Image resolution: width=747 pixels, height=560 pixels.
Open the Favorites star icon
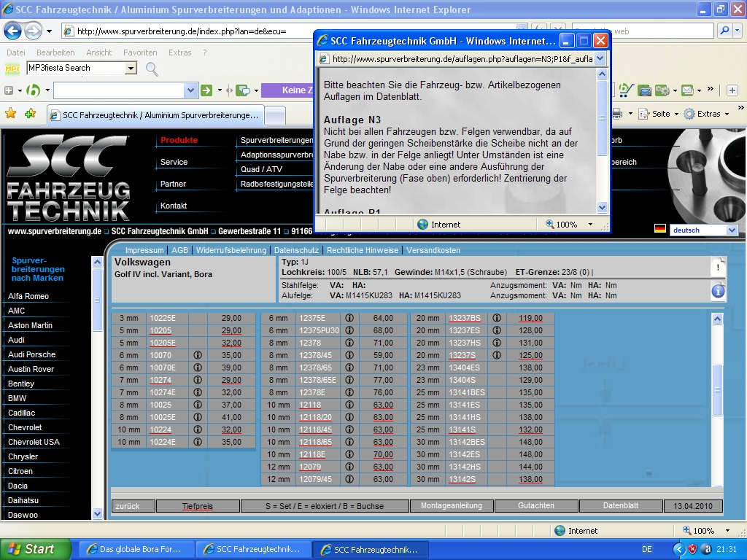(10, 113)
